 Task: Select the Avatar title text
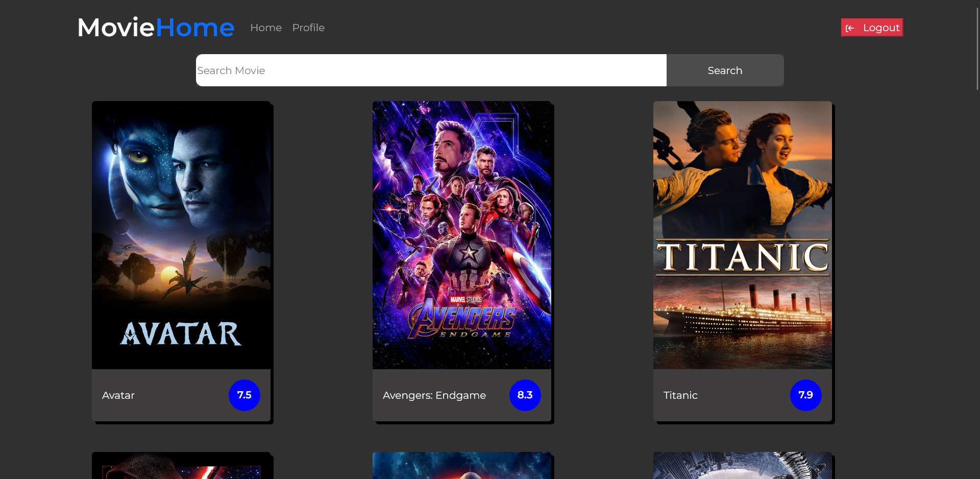click(118, 395)
